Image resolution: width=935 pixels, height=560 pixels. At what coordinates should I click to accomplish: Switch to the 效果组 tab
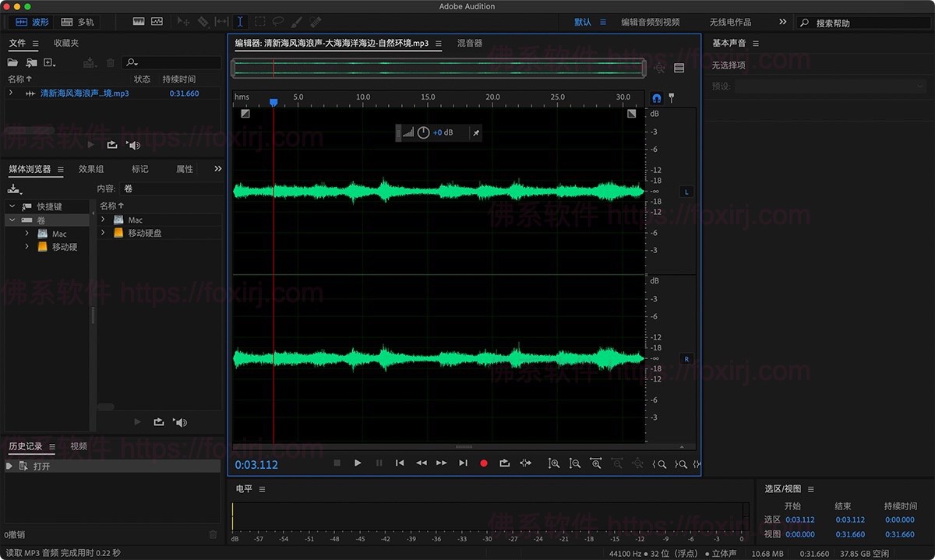point(90,168)
